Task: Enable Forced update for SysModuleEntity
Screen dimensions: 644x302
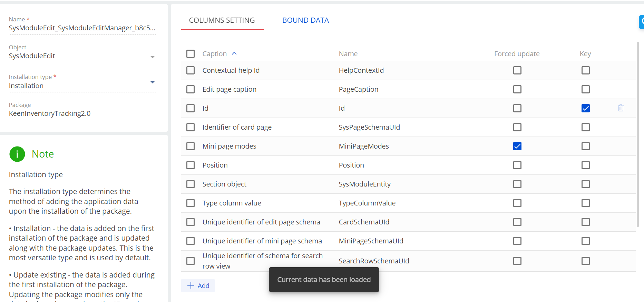Action: click(517, 184)
